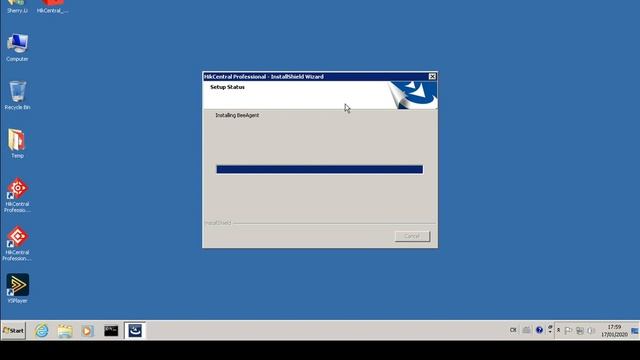Click the CK input language indicator
640x360 pixels.
(513, 330)
